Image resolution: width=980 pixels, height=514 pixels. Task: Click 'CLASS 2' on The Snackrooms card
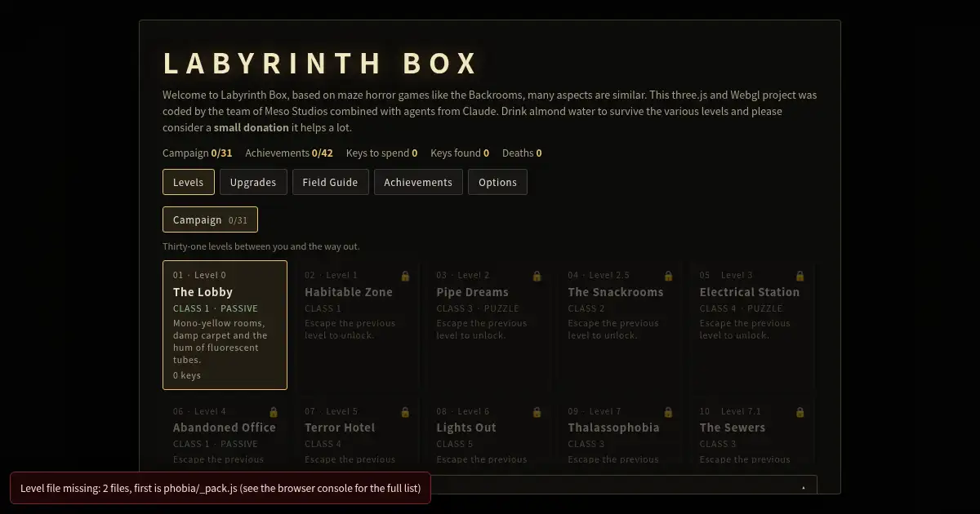point(586,308)
